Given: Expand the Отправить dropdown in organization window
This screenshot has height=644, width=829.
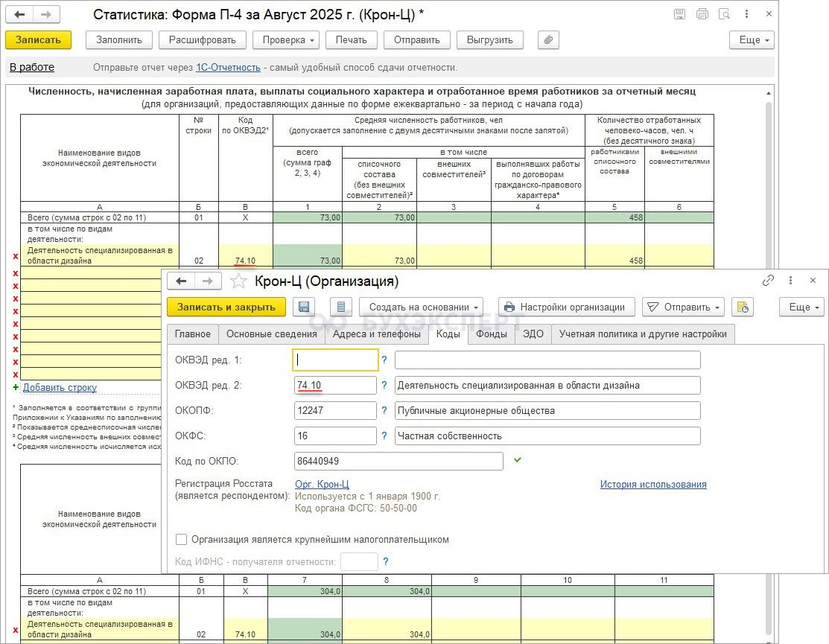Looking at the screenshot, I should (683, 307).
